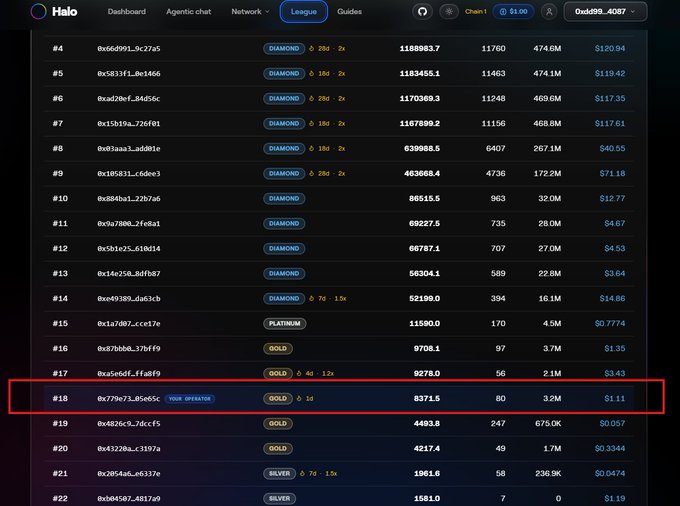
Task: Click score 1188983.7 in row #4
Action: click(x=419, y=49)
